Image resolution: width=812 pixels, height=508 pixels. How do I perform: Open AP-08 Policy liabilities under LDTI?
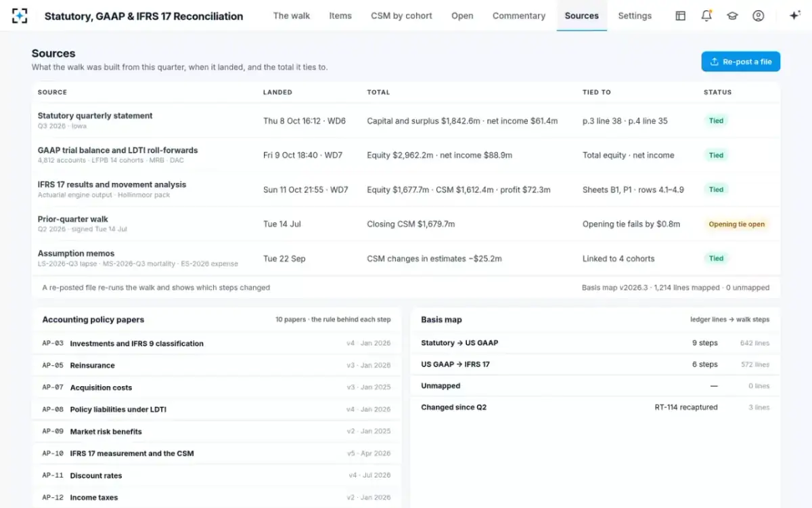[x=217, y=409]
